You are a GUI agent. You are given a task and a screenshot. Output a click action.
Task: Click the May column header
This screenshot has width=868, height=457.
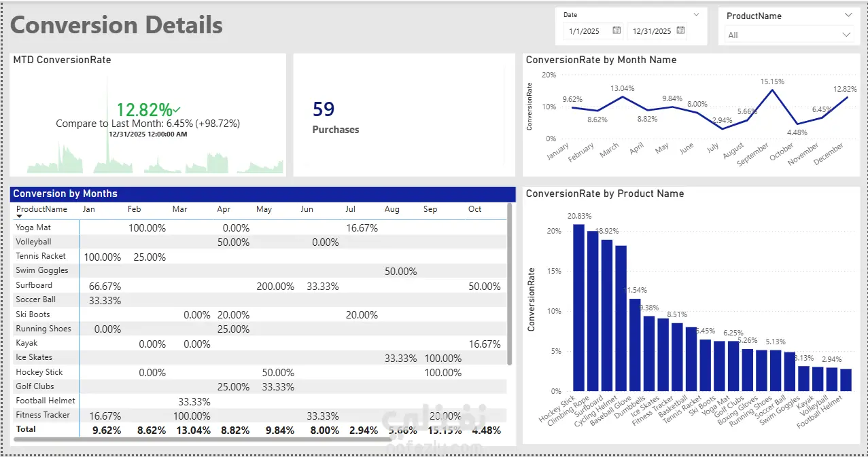click(x=264, y=209)
